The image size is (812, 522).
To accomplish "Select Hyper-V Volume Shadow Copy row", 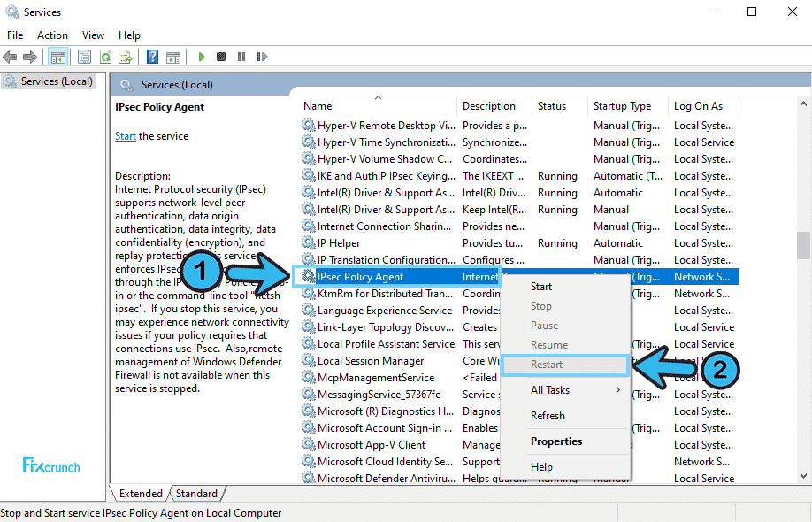I will click(x=520, y=159).
